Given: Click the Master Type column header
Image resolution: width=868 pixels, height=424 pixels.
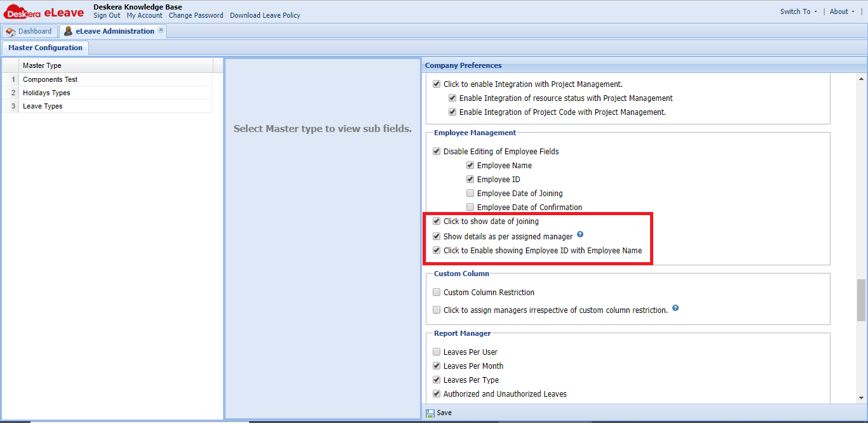Looking at the screenshot, I should (116, 65).
